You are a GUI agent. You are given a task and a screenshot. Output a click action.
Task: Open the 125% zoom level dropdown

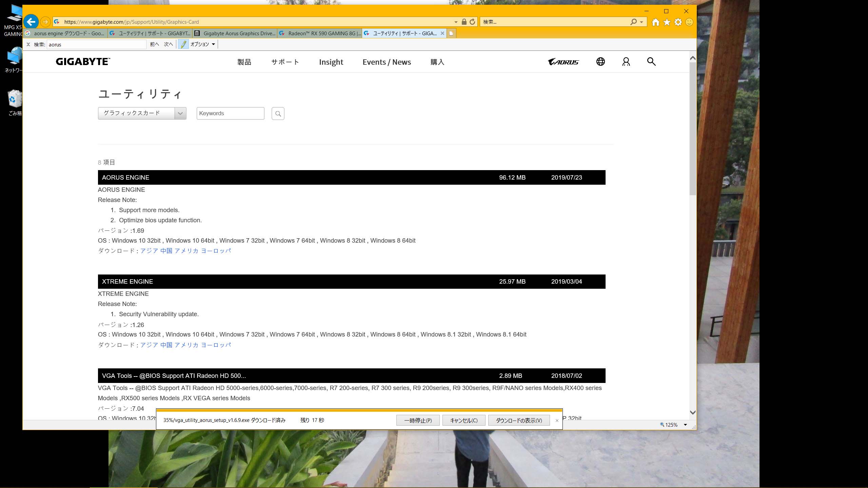tap(685, 425)
